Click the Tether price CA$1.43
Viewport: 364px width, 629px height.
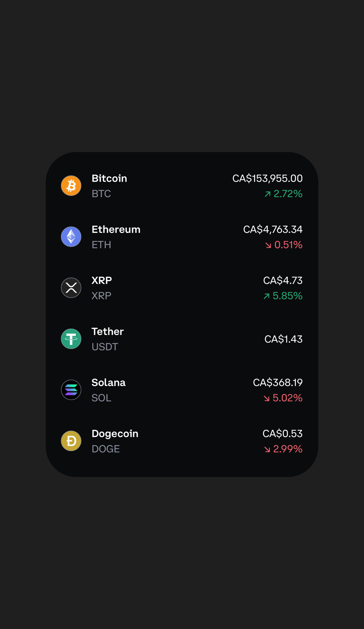coord(283,339)
